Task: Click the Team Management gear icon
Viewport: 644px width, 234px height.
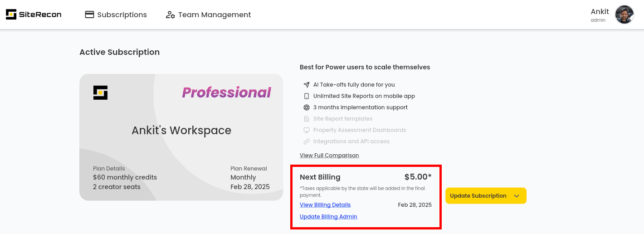Action: (171, 15)
